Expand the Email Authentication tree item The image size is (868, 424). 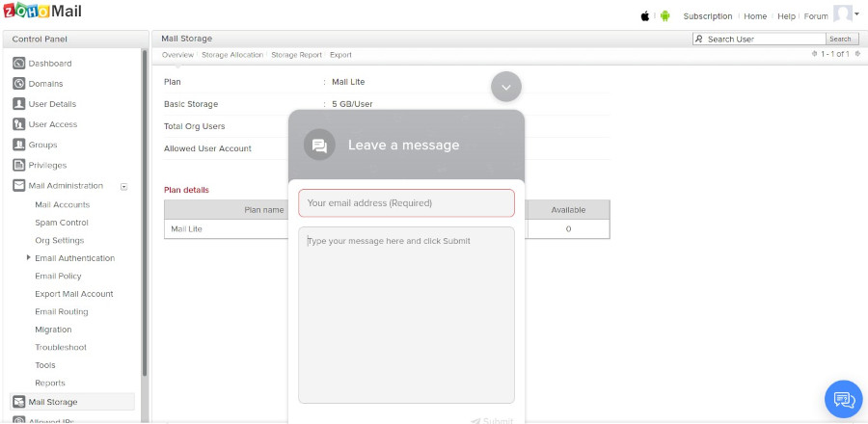29,257
